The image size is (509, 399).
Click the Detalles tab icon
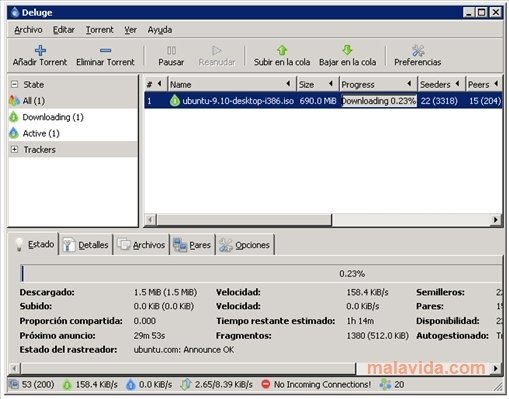(69, 245)
